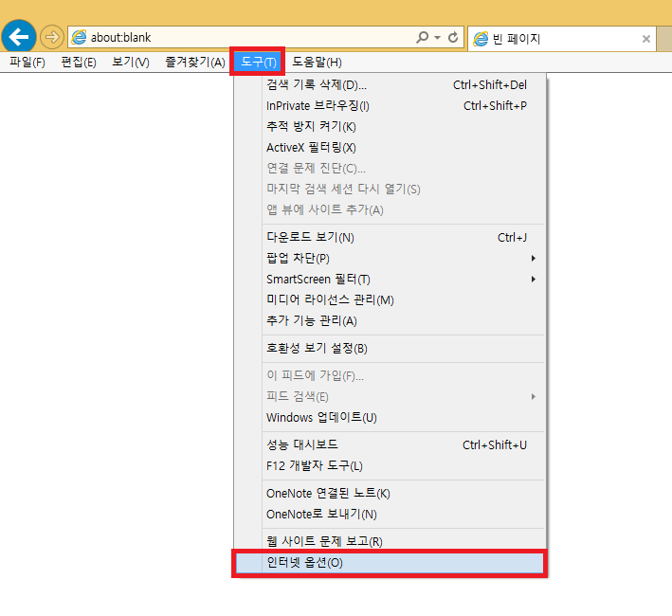
Task: Open the 파일(F) menu
Action: click(x=27, y=63)
